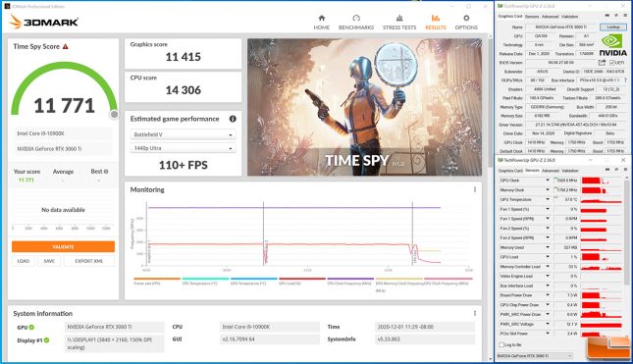Open the Monitoring panel three-dot menu
Screen dimensions: 633x364
(x=475, y=189)
